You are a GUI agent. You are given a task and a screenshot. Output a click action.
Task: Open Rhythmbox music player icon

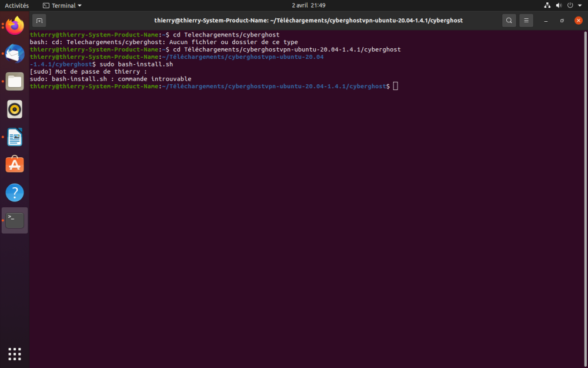(x=15, y=110)
